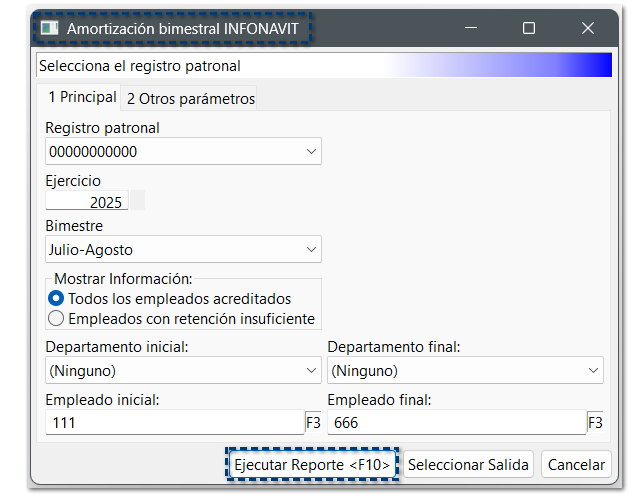
Task: Switch to the '1 Principal' tab
Action: coord(78,97)
